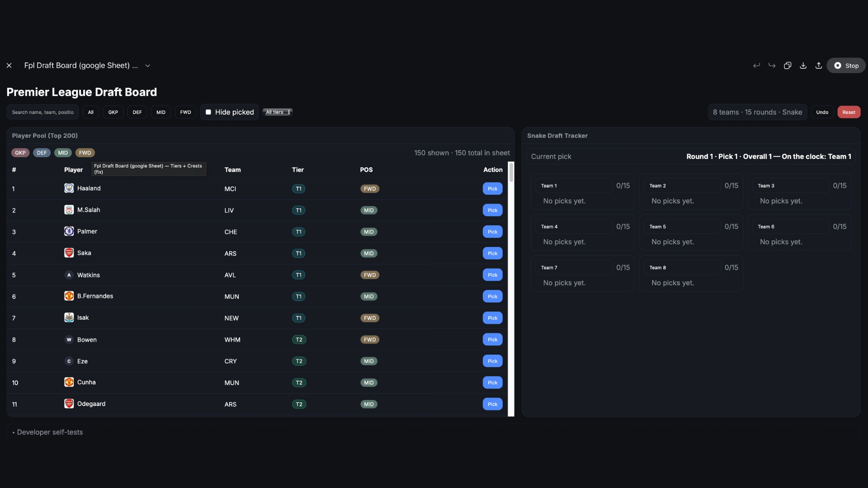Click the Pick button for Watkins
This screenshot has width=868, height=488.
[492, 275]
